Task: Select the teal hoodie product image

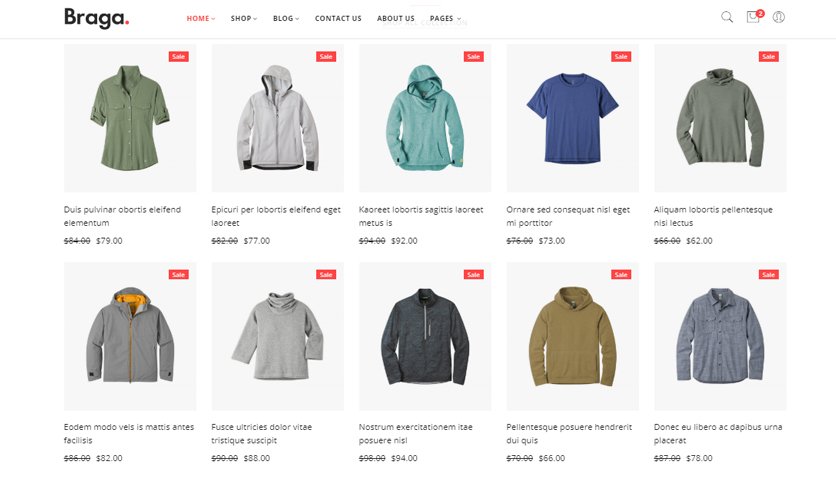Action: coord(425,118)
